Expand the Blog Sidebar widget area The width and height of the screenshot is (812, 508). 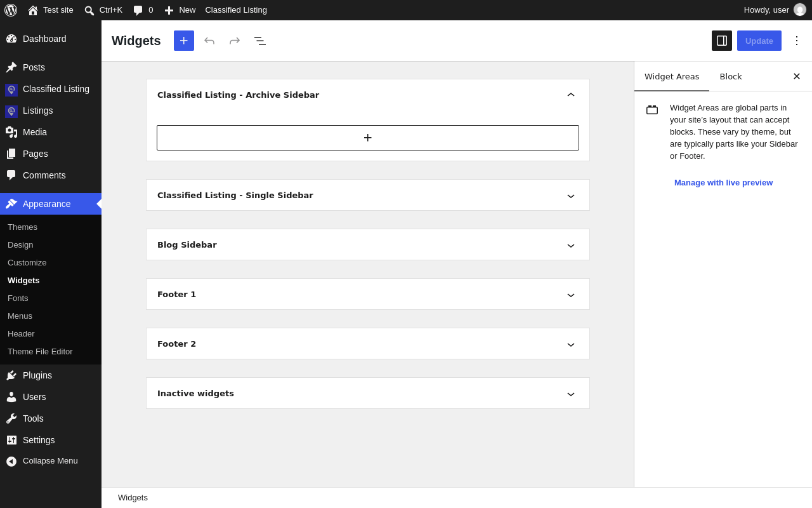point(368,244)
